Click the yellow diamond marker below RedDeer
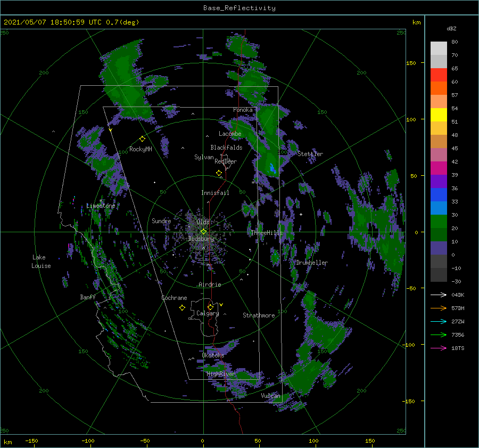The image size is (479, 448). (219, 173)
